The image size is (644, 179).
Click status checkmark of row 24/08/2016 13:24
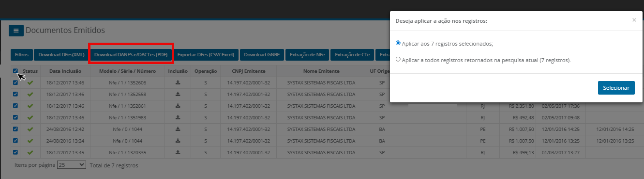30,141
